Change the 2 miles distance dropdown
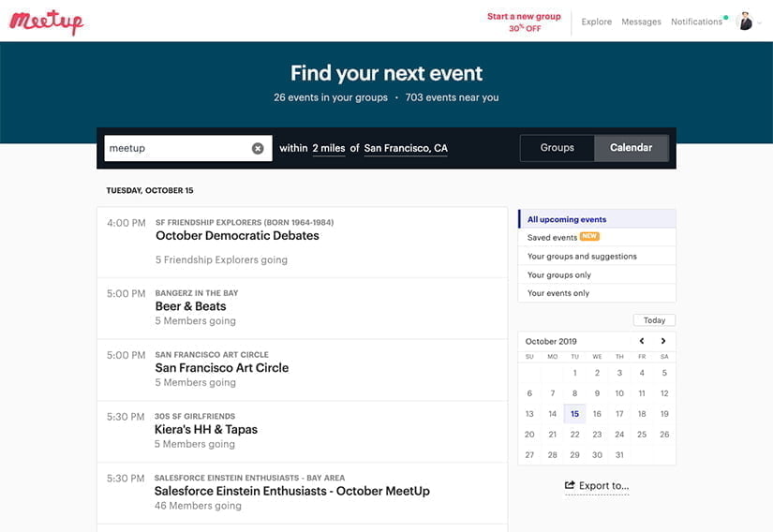 [329, 148]
